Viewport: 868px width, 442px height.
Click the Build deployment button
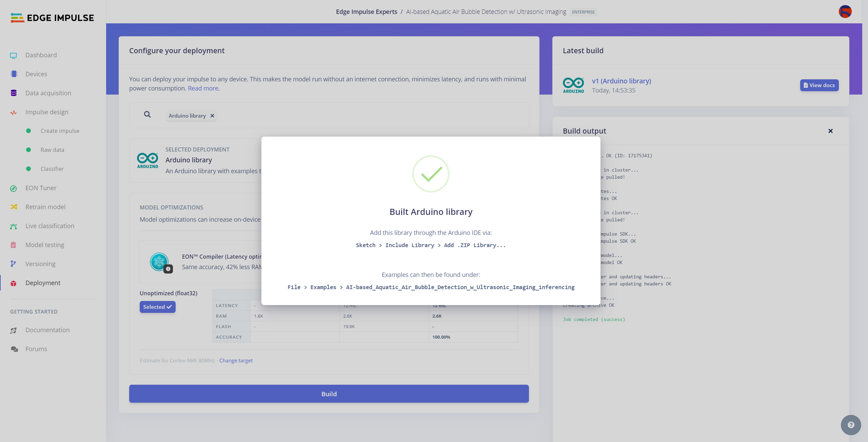329,394
